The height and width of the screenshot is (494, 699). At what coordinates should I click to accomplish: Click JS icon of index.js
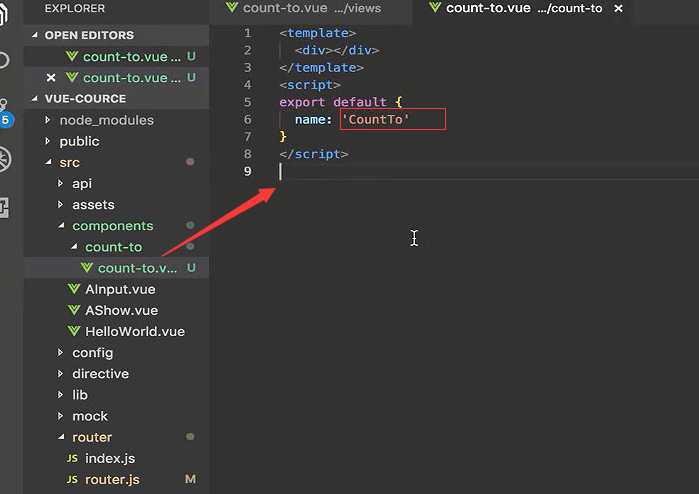72,458
